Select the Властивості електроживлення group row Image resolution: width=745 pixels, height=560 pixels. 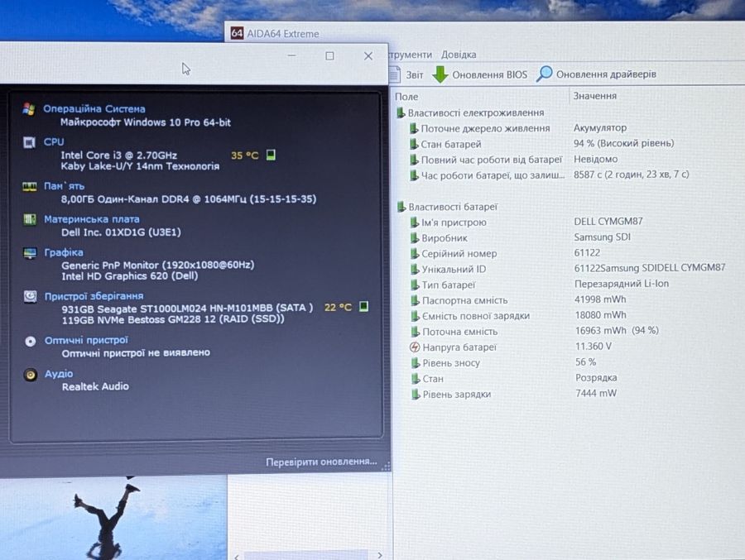coord(470,112)
